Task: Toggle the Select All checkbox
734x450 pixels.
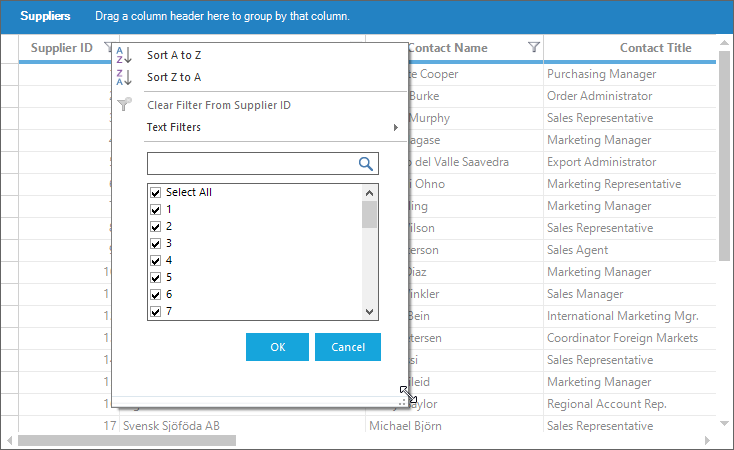Action: [155, 192]
